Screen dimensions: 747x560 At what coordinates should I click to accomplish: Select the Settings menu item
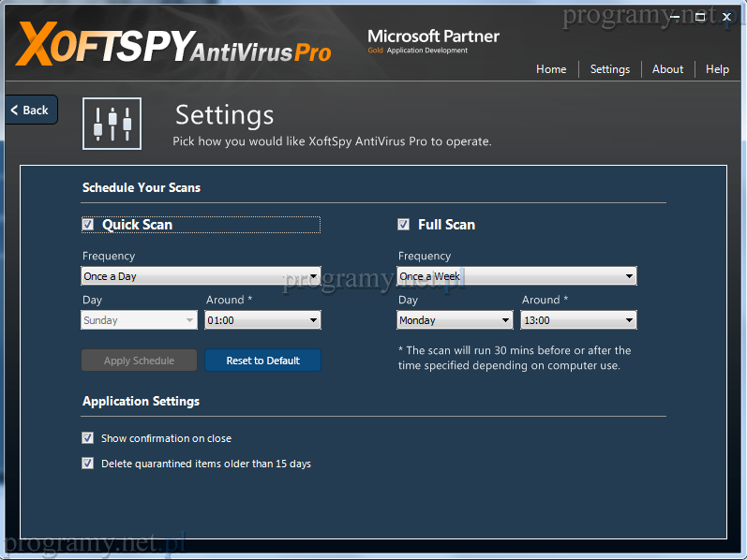610,69
